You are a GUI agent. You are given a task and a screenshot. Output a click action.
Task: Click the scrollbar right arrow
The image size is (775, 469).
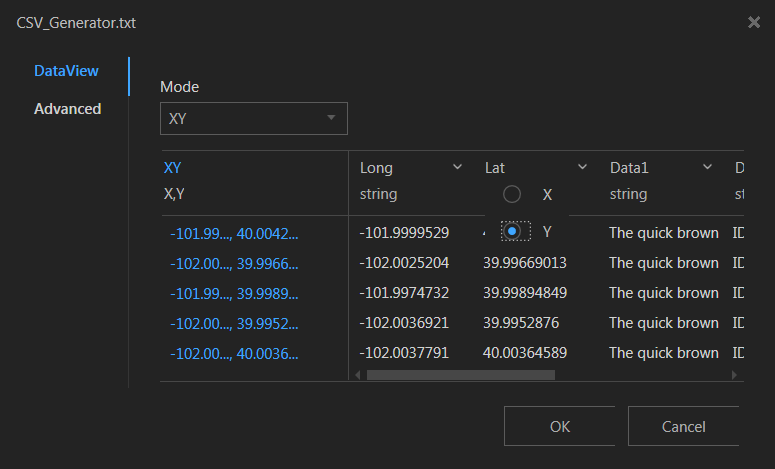click(735, 375)
